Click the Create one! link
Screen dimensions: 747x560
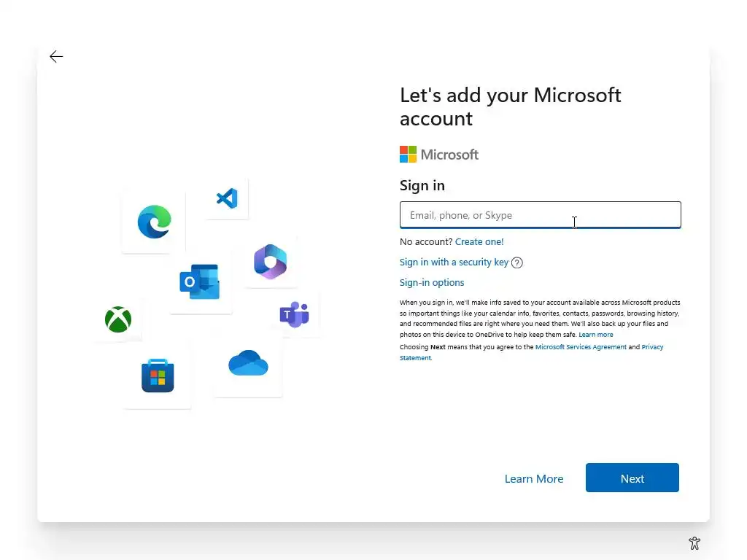click(x=479, y=241)
